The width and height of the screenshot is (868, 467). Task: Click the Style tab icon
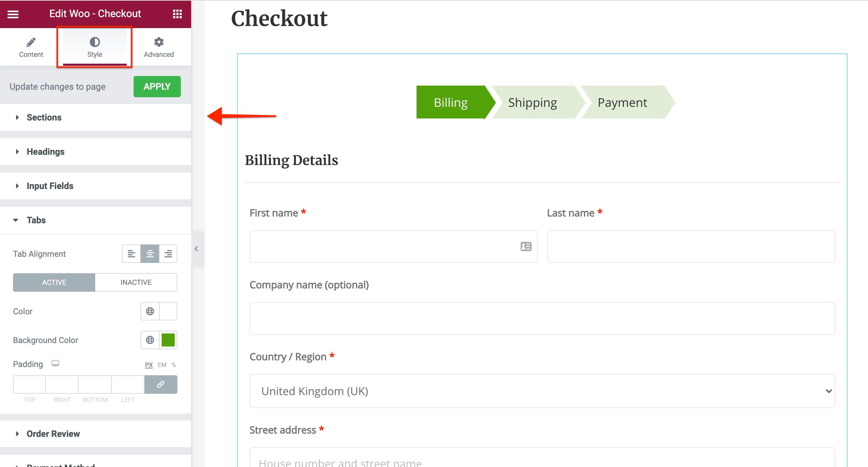94,42
